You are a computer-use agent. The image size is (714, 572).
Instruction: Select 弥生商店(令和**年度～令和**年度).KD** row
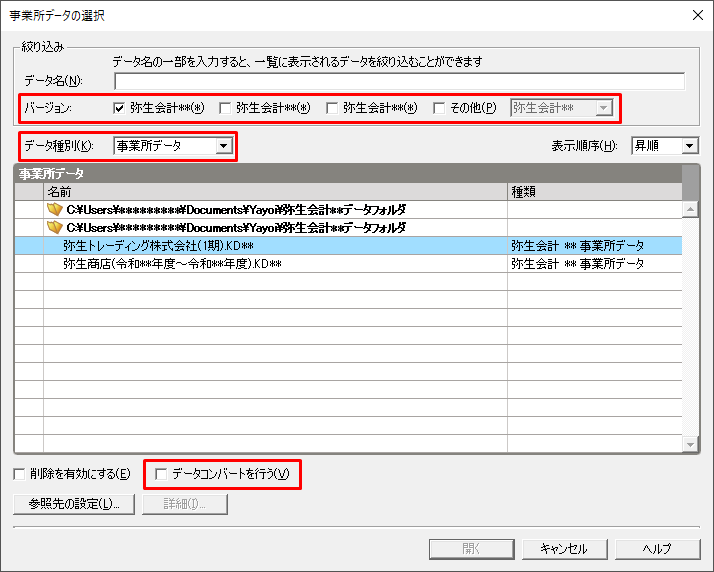(348, 263)
